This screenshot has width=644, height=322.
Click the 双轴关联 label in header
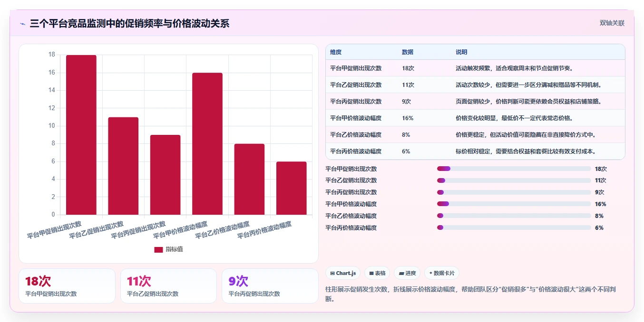[x=612, y=23]
